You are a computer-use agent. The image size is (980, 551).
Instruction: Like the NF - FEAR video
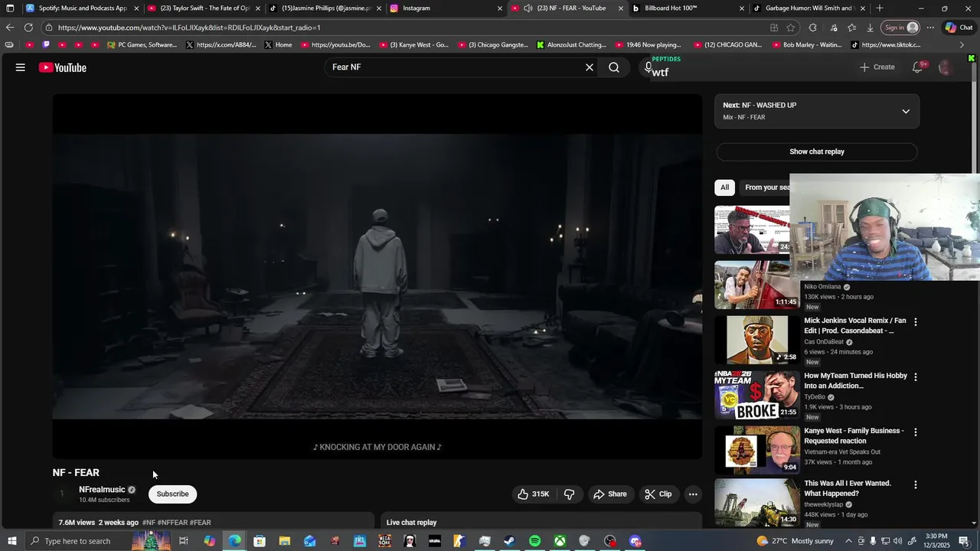534,494
